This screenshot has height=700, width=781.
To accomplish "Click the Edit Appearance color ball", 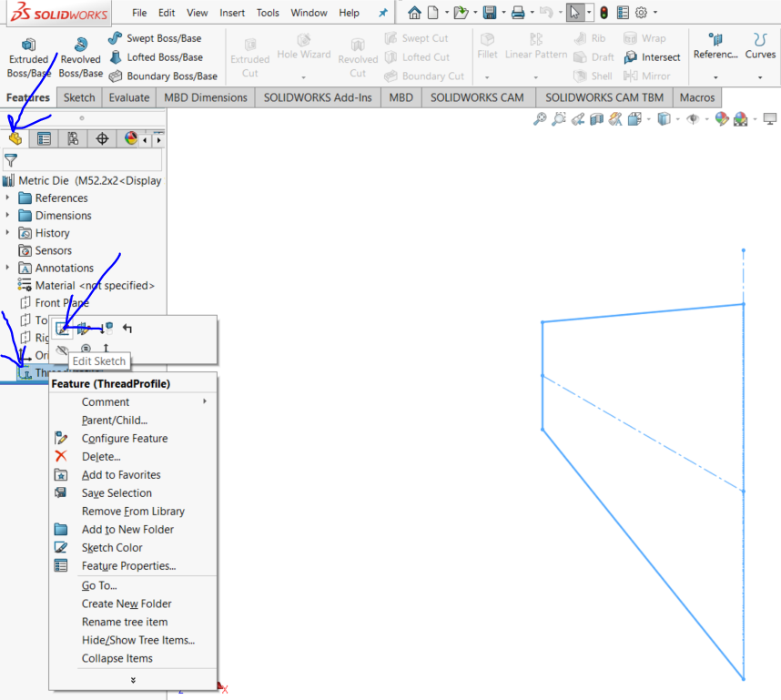I will click(x=721, y=119).
